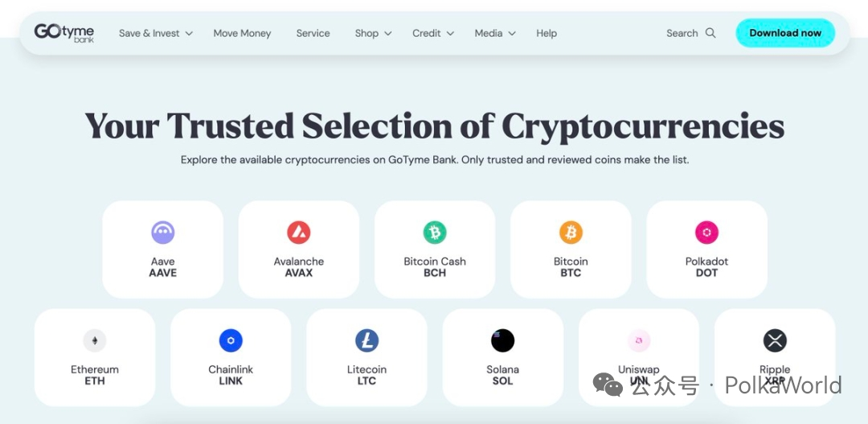
Task: Open the Help link
Action: pyautogui.click(x=547, y=33)
